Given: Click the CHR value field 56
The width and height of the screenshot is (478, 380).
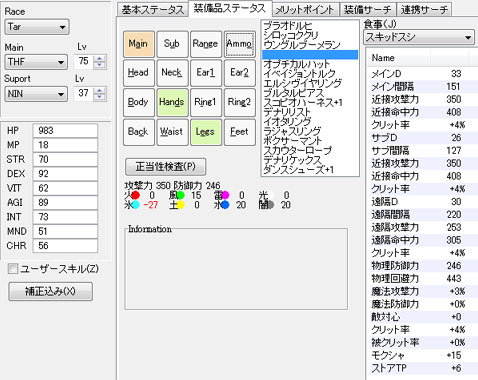Looking at the screenshot, I should pos(65,246).
